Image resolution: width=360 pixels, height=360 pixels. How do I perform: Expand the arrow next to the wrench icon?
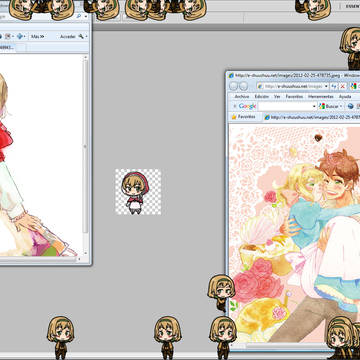tap(86, 36)
